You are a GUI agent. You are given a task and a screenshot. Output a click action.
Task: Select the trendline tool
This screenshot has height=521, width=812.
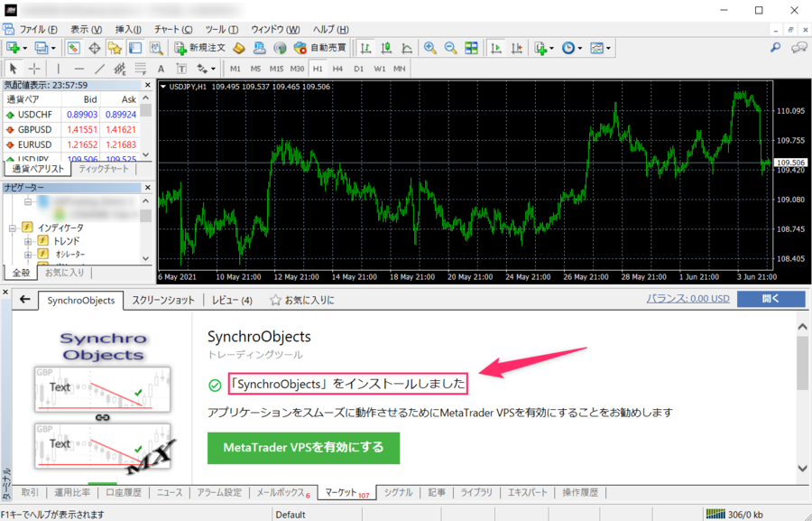[99, 69]
